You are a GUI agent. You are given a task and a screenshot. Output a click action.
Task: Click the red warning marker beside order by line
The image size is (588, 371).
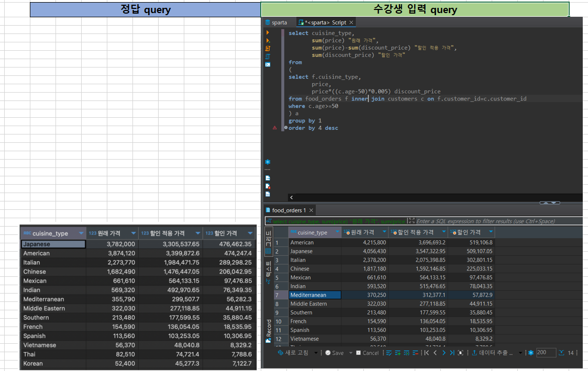274,128
